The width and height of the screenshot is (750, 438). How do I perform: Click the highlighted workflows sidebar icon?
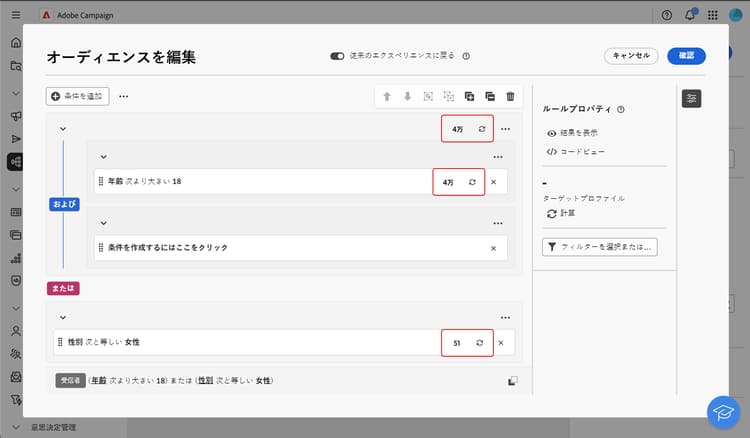(15, 162)
